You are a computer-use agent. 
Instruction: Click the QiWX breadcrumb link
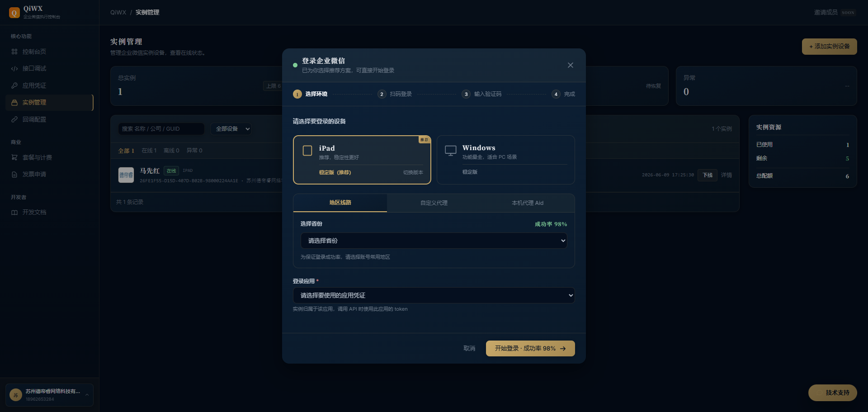[118, 13]
